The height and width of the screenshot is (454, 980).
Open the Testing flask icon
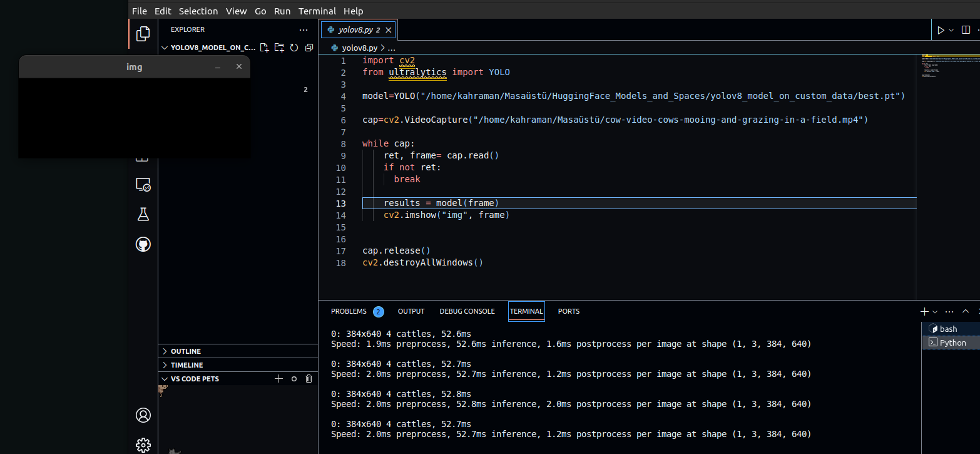143,214
